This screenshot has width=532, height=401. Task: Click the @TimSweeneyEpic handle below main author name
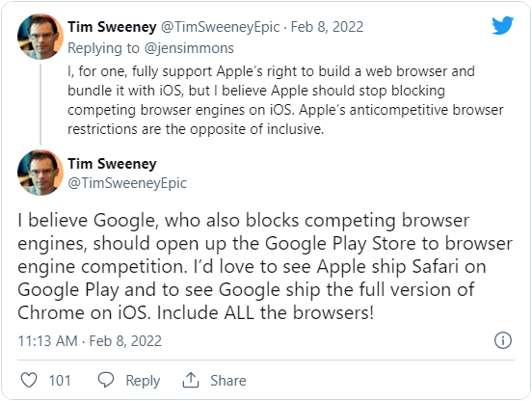127,183
